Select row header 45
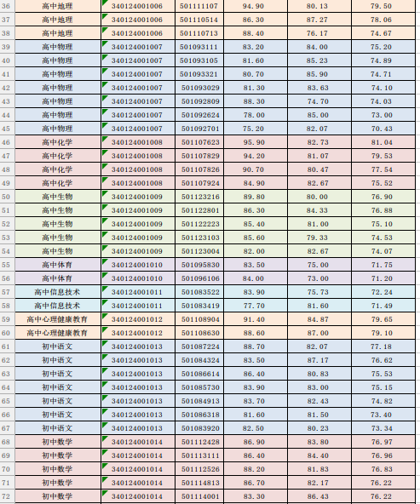Screen dimensions: 420x504 click(x=7, y=129)
